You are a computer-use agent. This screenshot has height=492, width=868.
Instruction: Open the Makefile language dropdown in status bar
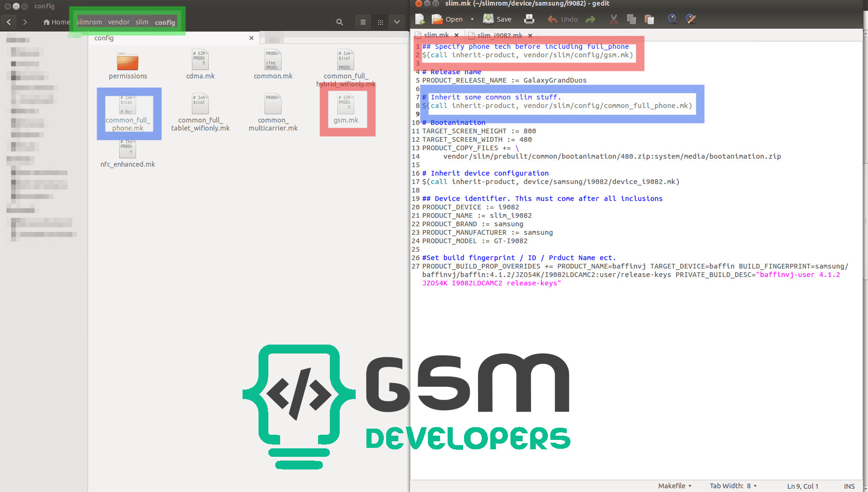(x=675, y=486)
